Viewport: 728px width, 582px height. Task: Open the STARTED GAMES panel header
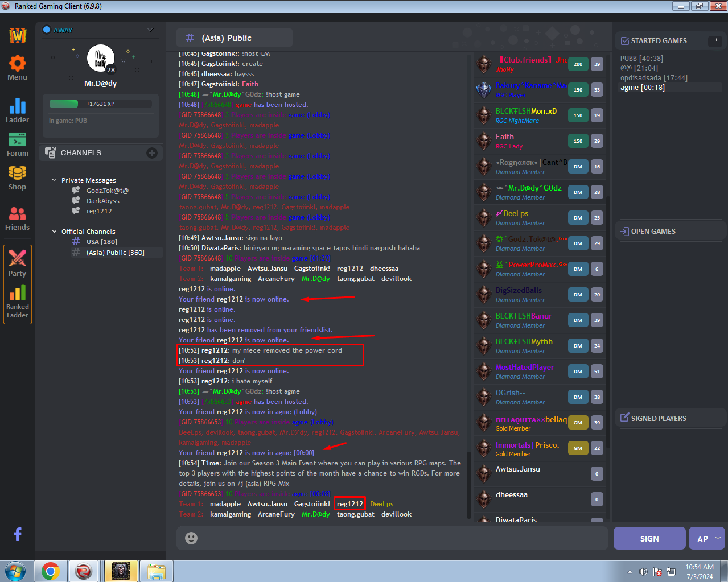659,41
